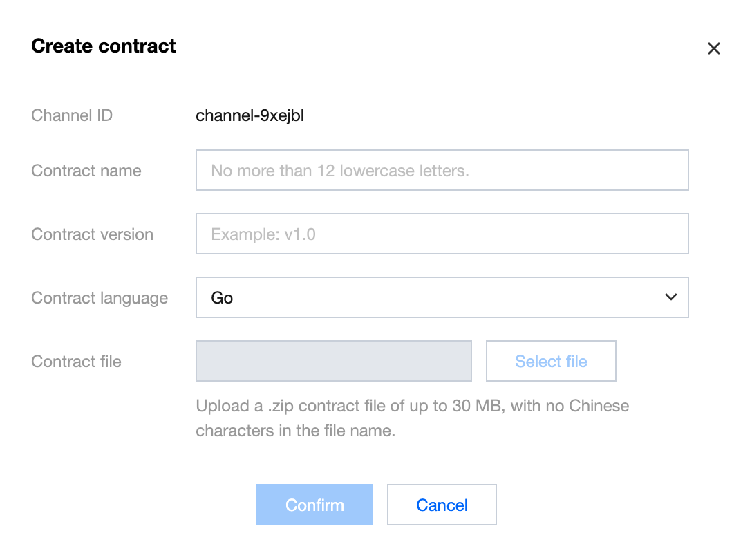
Task: Open the Contract language dropdown
Action: [x=442, y=298]
